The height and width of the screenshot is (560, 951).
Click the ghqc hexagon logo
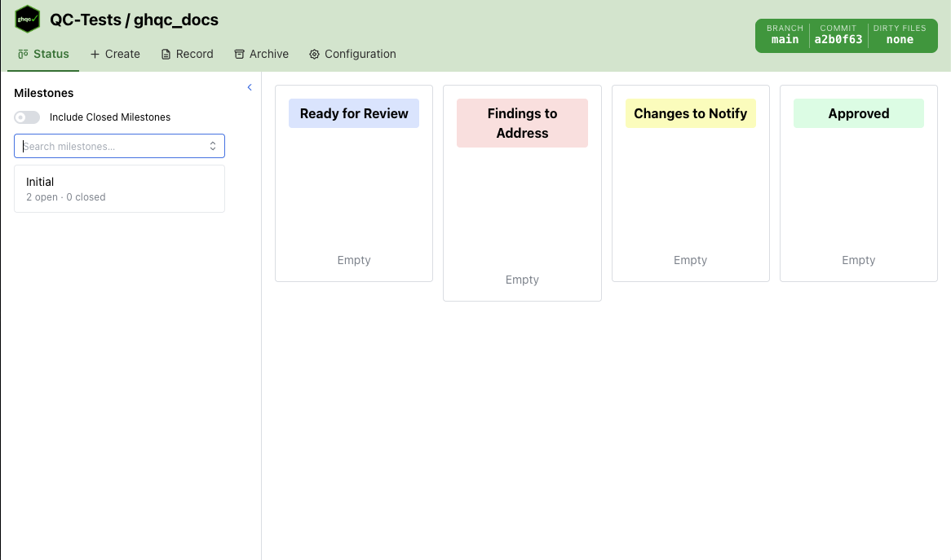click(28, 19)
